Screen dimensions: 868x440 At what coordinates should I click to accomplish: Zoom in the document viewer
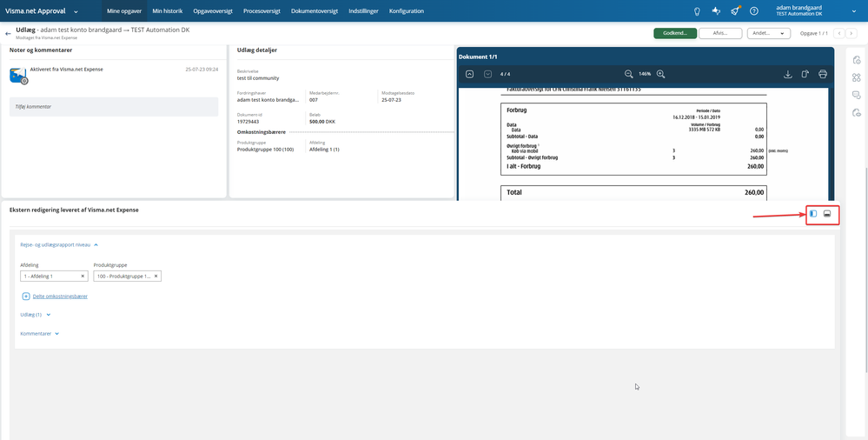pos(660,74)
